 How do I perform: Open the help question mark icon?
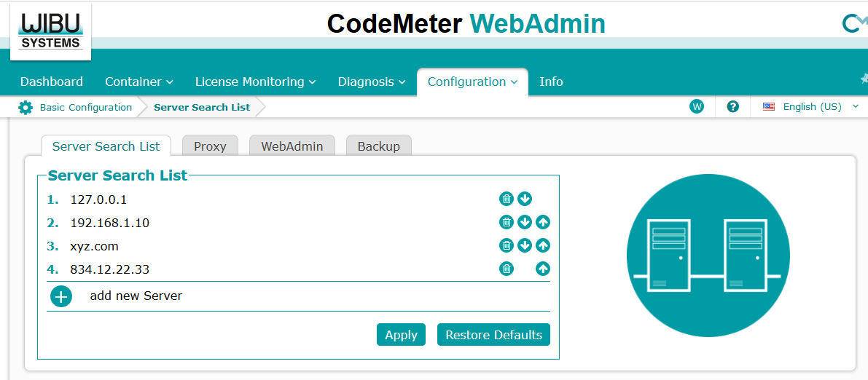(733, 106)
